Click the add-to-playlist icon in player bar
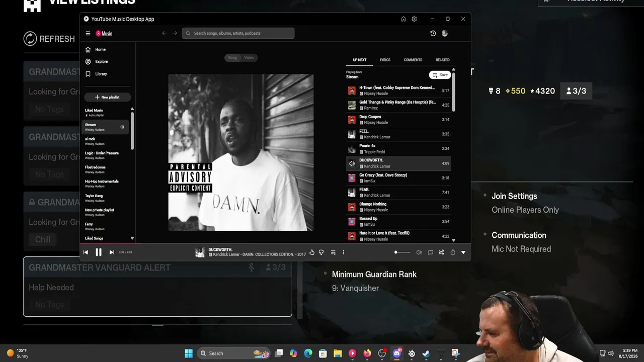 (333, 252)
